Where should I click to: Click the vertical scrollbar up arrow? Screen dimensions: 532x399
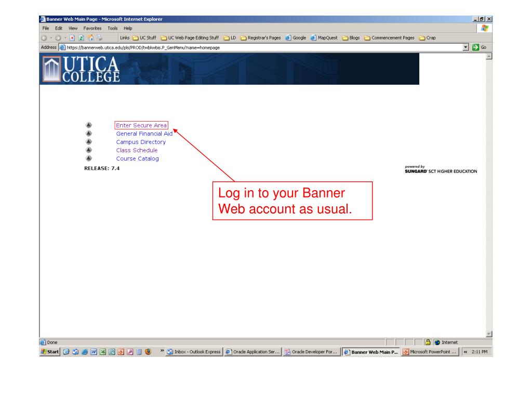click(489, 57)
